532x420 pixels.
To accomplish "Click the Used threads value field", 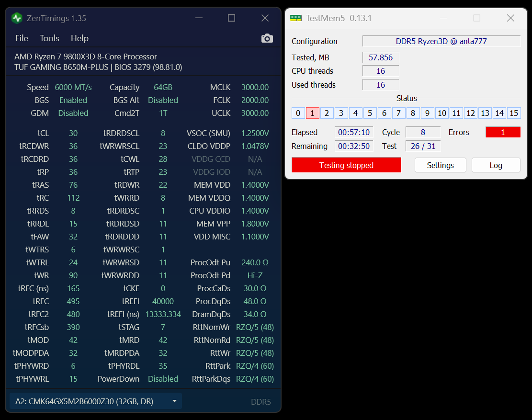I will [381, 85].
